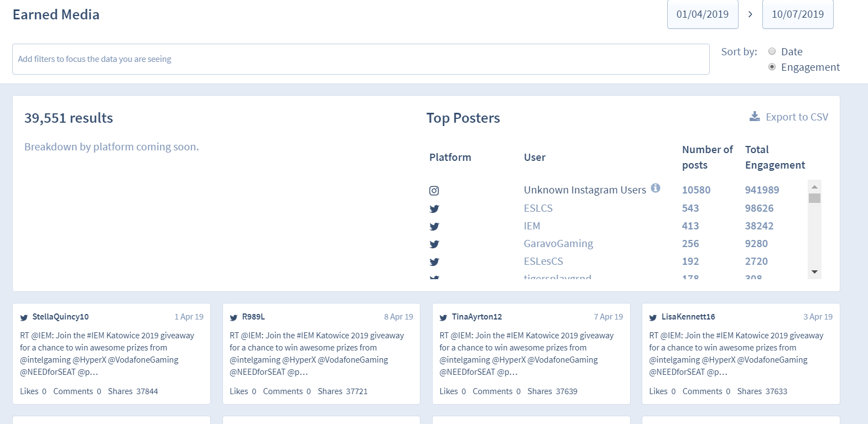Click the 1 Apr 19 date on StellaQuincy10 card
This screenshot has height=424, width=868.
pyautogui.click(x=189, y=317)
